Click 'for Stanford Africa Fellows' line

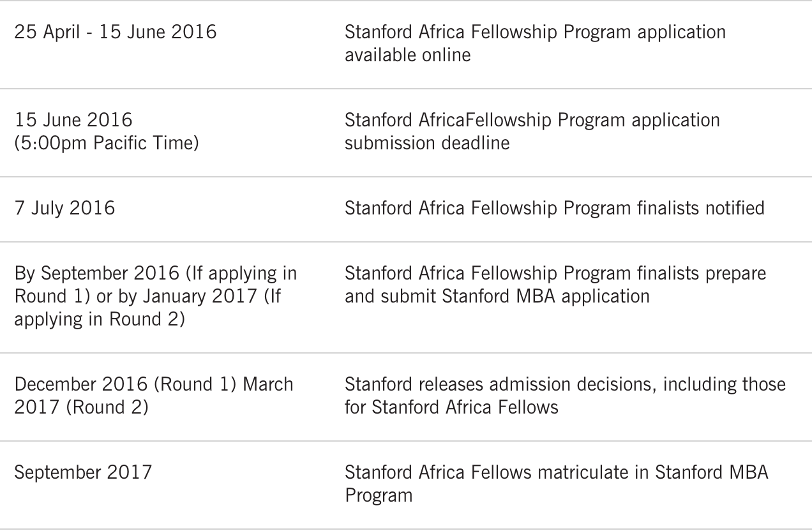point(451,407)
